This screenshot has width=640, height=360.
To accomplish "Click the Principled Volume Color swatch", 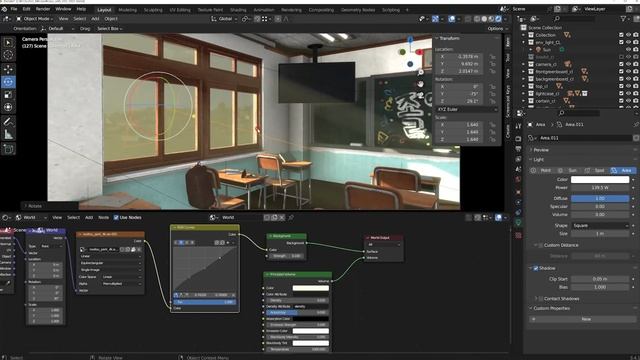I will tap(311, 288).
